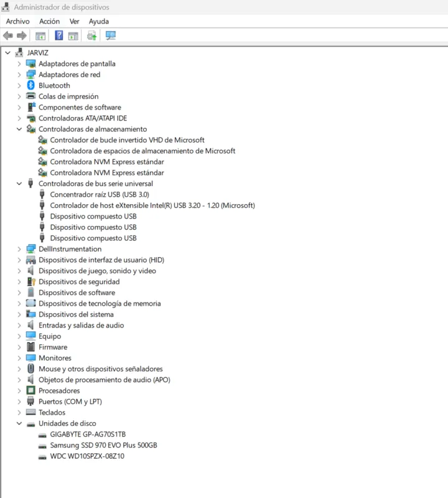Select the last Dispositivo compuesto USB
The height and width of the screenshot is (498, 448).
tap(93, 238)
